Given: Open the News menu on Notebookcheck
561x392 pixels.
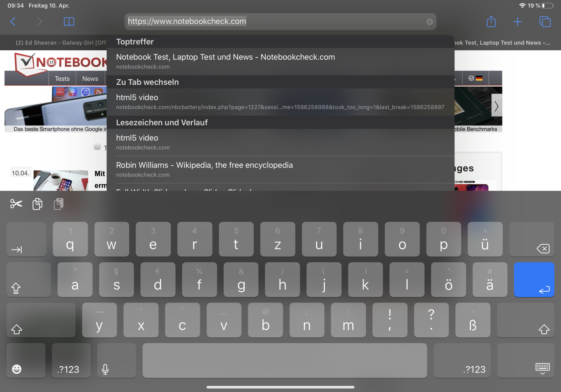Looking at the screenshot, I should [90, 79].
